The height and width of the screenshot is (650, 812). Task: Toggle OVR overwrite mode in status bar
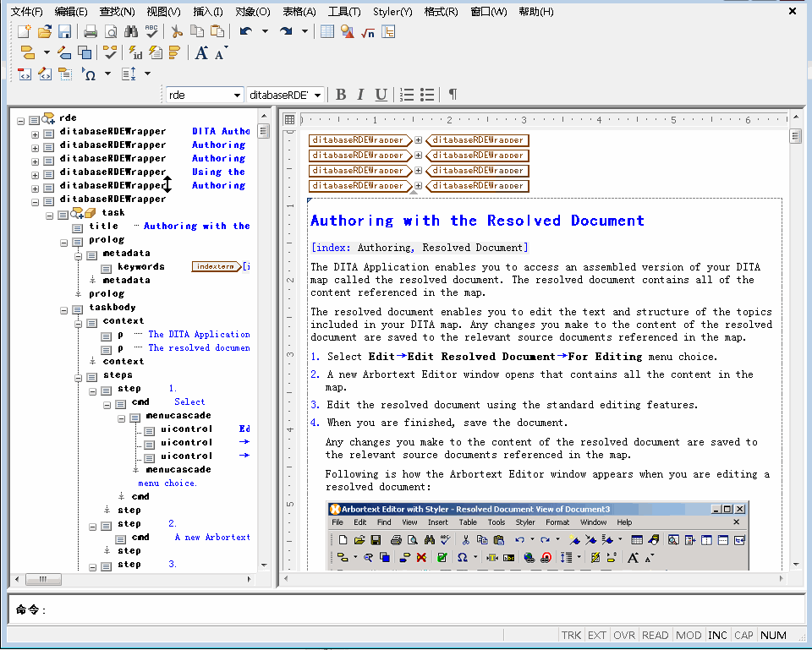tap(624, 635)
